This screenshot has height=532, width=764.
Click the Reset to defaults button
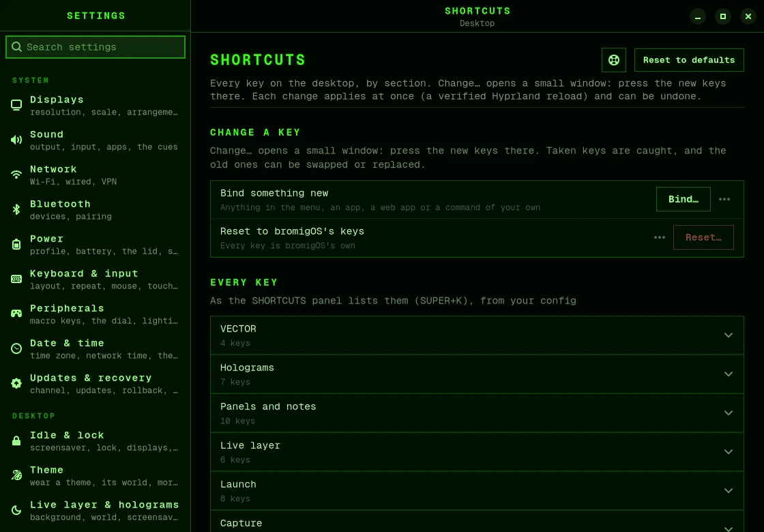(689, 60)
